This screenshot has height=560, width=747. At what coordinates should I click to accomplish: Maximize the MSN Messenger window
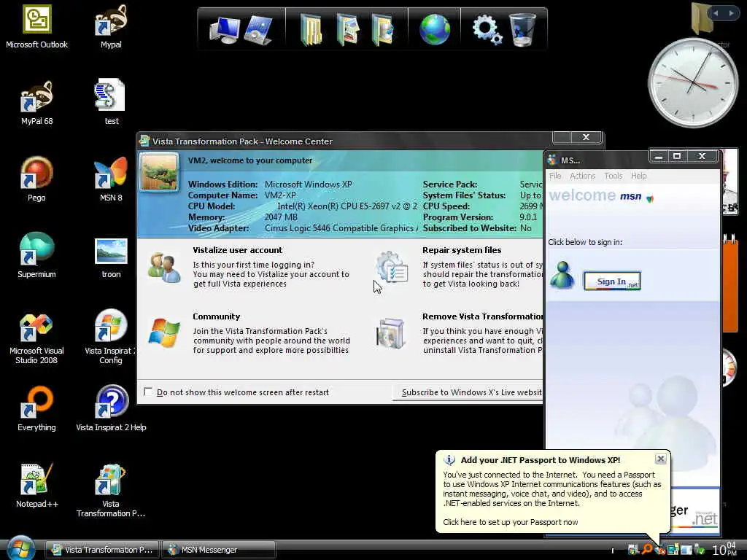point(676,156)
